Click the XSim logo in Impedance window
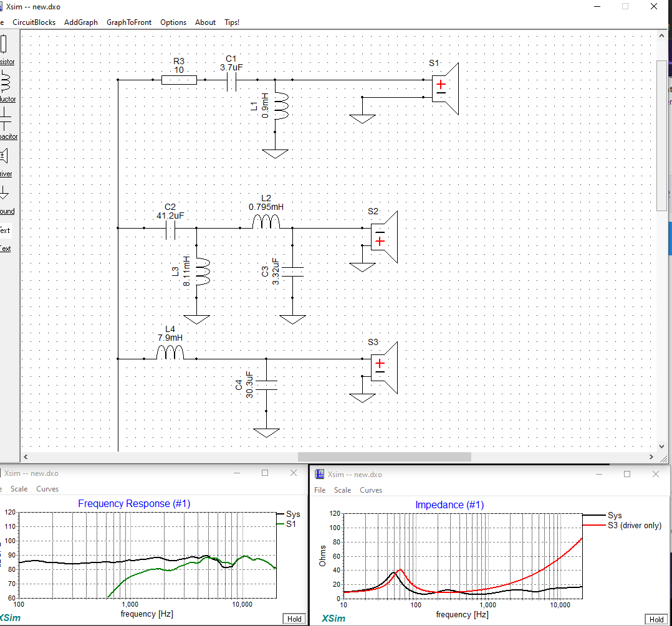The image size is (672, 626). 334,618
